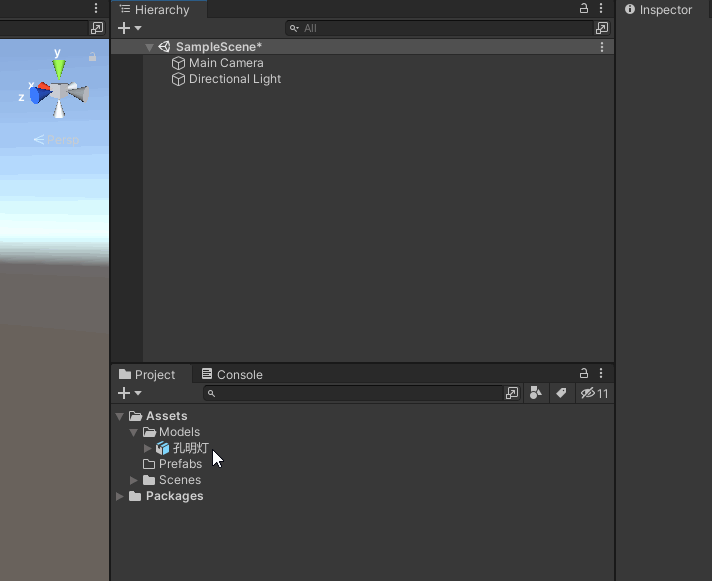Screen dimensions: 712x581
Task: Click the cube icon beside Main Camera
Action: tap(178, 63)
